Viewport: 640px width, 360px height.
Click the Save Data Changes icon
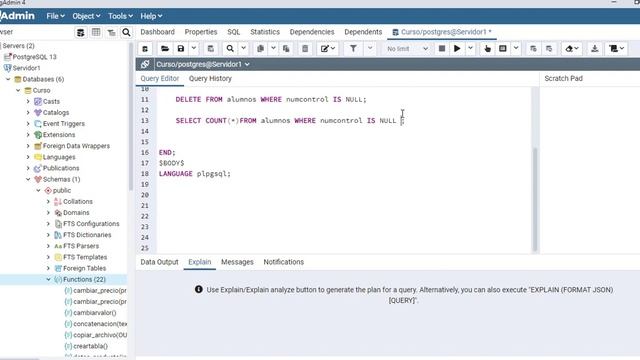click(211, 49)
